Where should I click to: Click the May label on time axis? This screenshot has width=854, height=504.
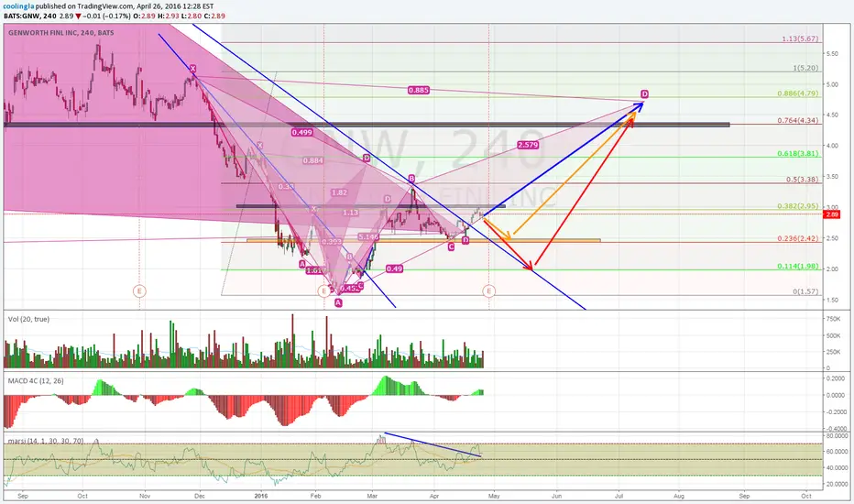point(494,497)
